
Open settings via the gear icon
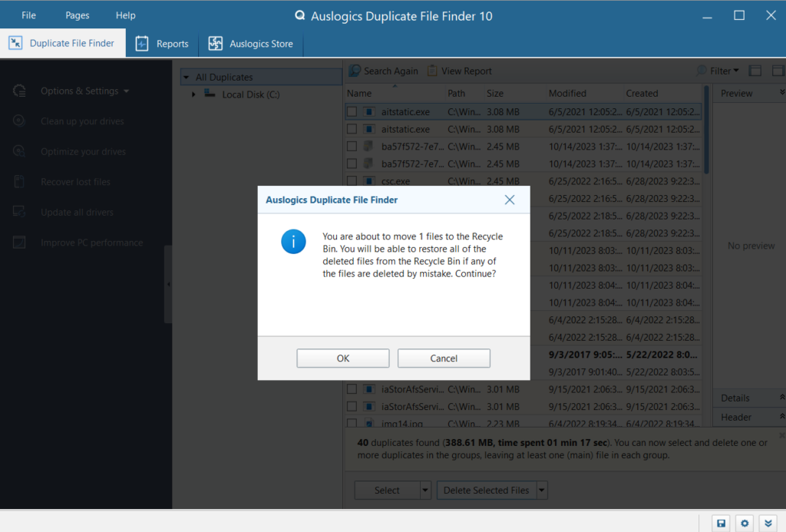tap(744, 523)
